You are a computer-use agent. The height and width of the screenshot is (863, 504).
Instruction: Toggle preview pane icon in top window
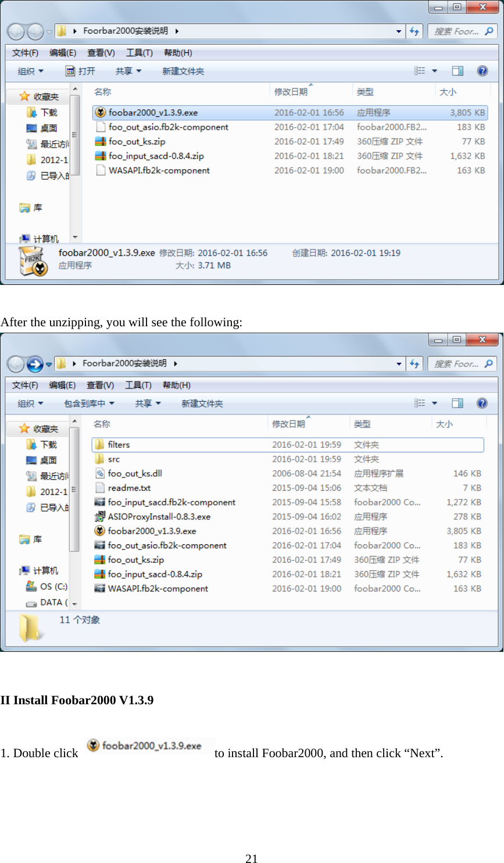(458, 71)
